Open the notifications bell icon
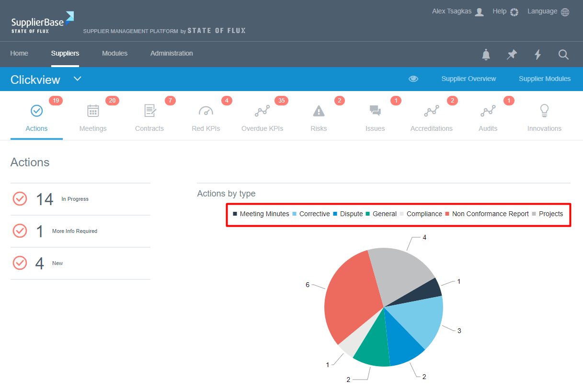583x392 pixels. coord(486,55)
